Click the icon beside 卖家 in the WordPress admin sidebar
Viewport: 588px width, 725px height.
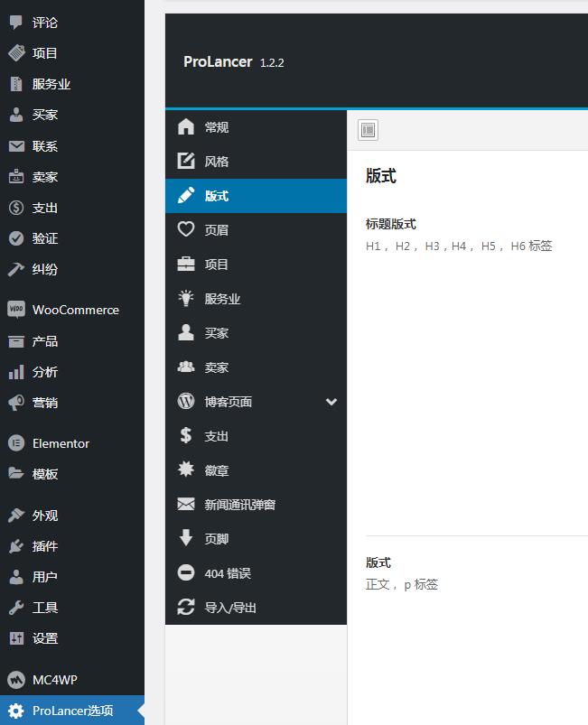click(x=16, y=177)
